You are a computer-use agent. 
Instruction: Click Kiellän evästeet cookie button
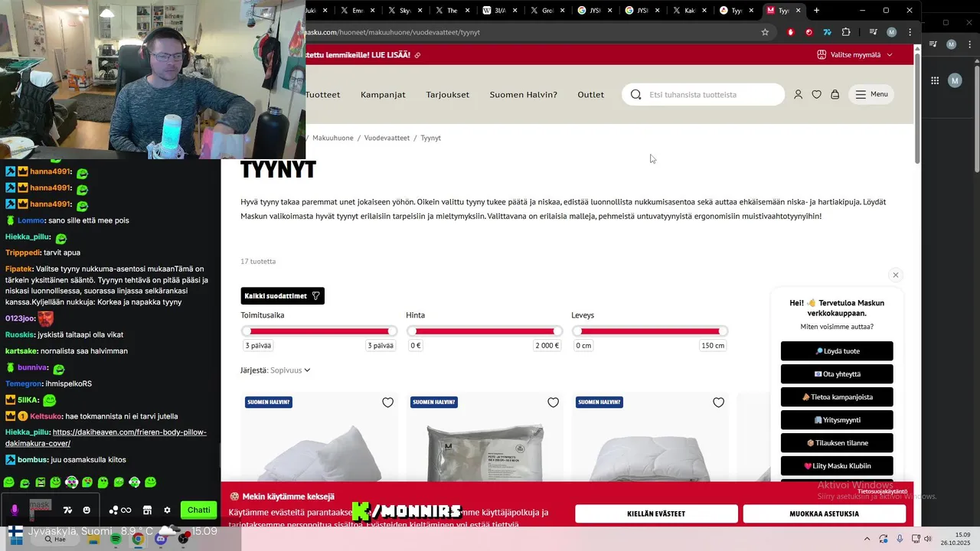pos(656,514)
